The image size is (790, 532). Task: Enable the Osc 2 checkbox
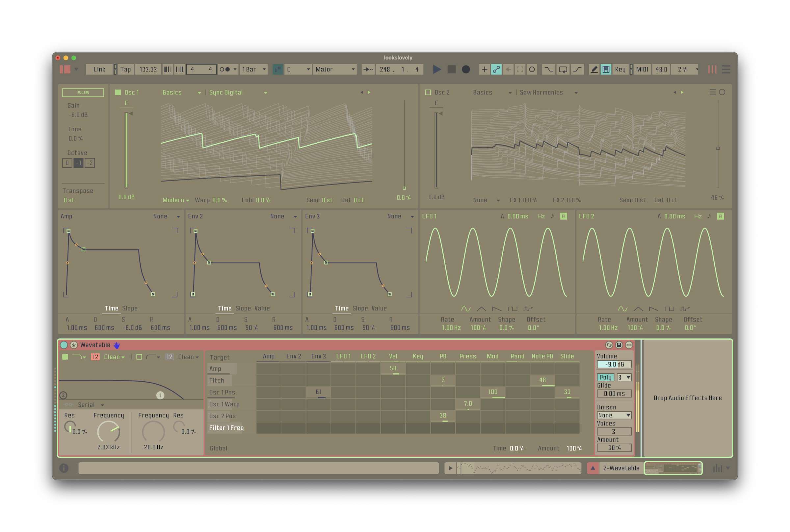click(428, 92)
